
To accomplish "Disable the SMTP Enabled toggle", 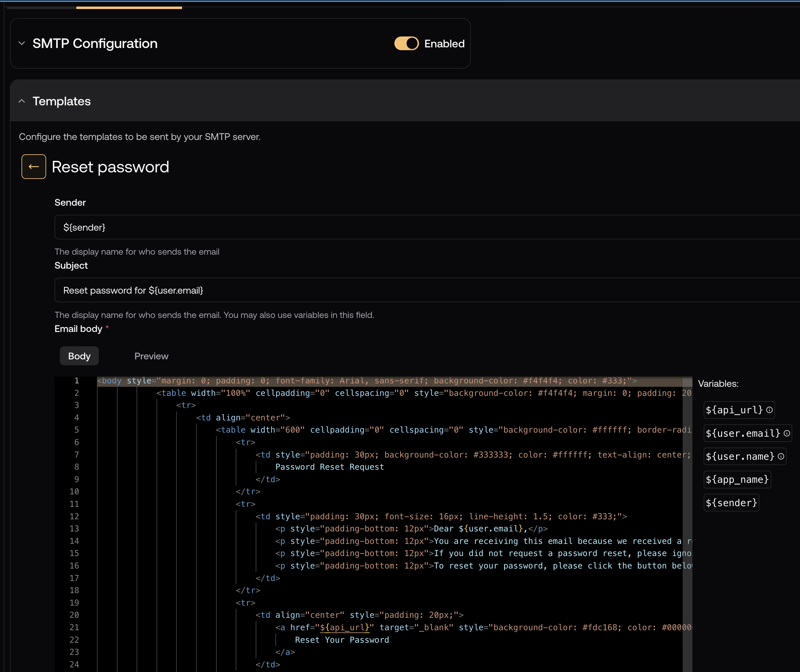I will pos(406,43).
